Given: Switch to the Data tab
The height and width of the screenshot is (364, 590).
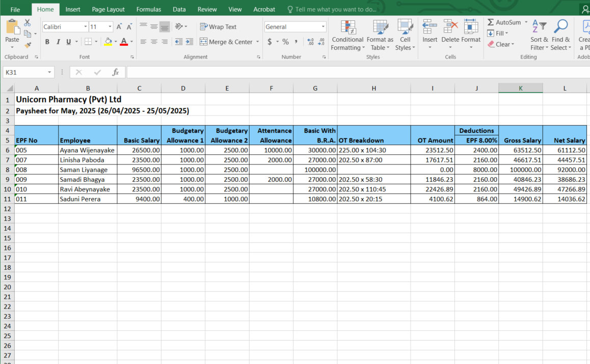Looking at the screenshot, I should pyautogui.click(x=179, y=9).
